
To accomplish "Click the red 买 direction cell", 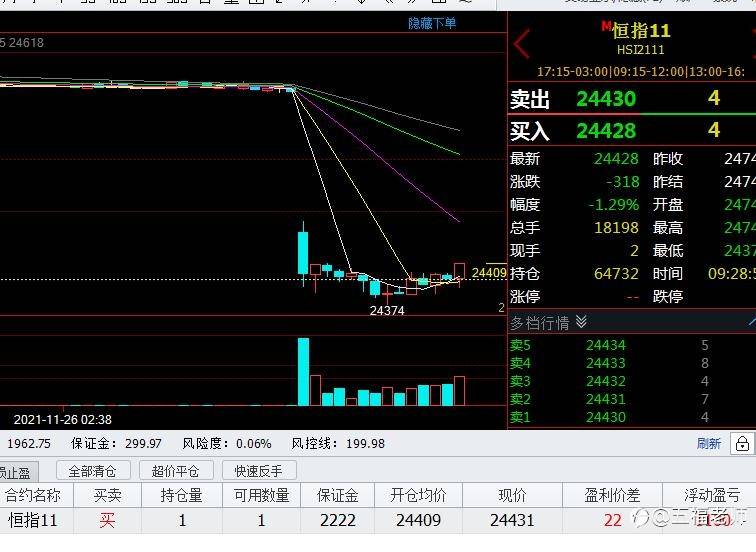I will pyautogui.click(x=108, y=521).
